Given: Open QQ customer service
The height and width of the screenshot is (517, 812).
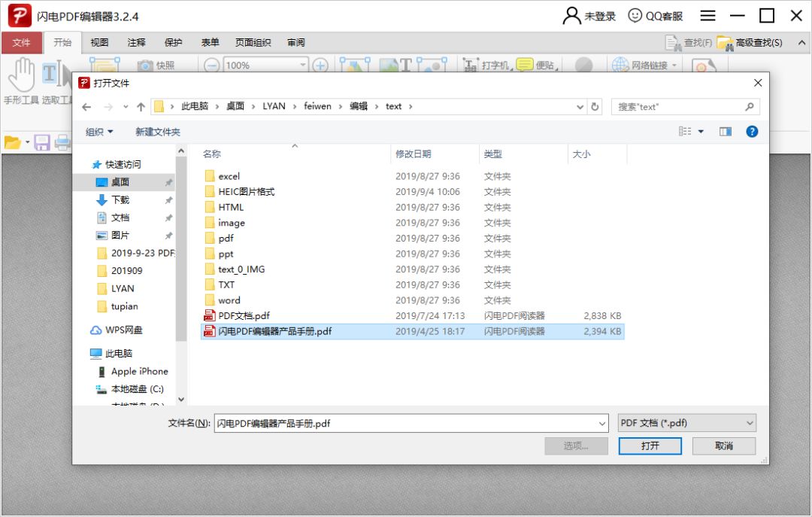Looking at the screenshot, I should 655,16.
